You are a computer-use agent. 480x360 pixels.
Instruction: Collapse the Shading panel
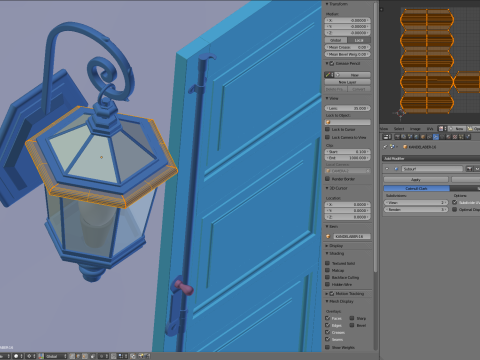327,253
